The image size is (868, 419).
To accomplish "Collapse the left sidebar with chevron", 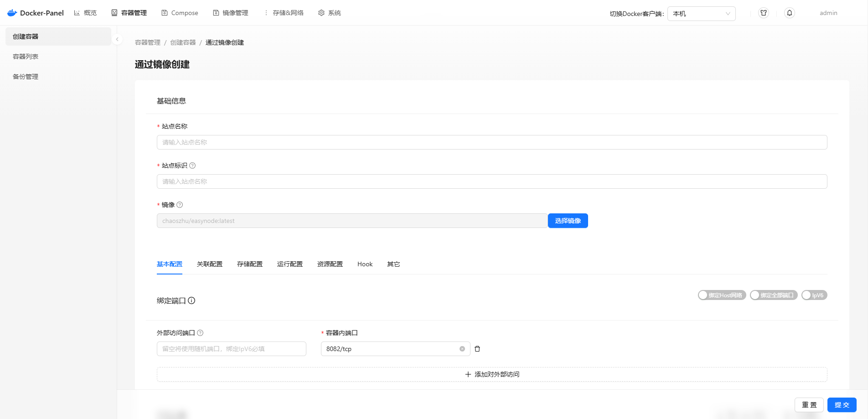I will pyautogui.click(x=117, y=39).
